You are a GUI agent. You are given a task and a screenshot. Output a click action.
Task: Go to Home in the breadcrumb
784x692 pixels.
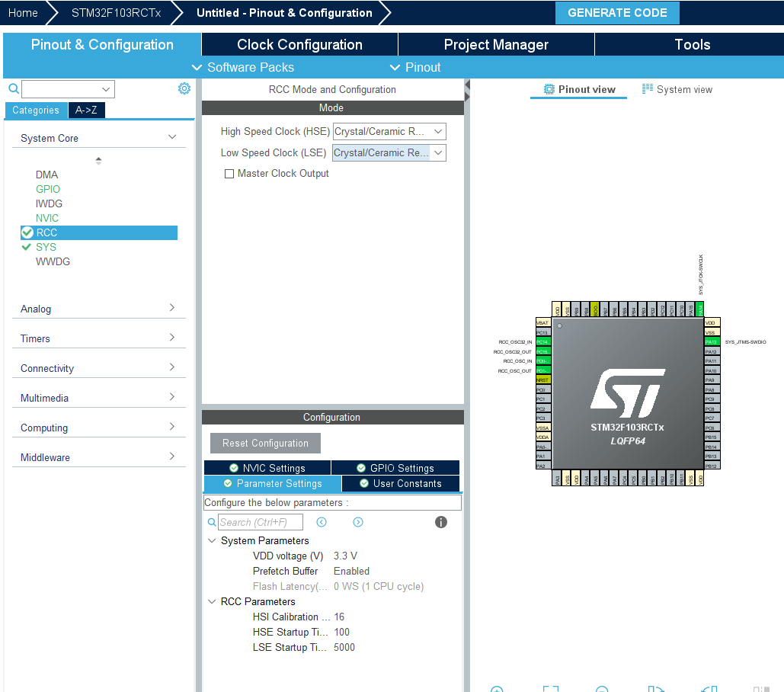pyautogui.click(x=23, y=13)
